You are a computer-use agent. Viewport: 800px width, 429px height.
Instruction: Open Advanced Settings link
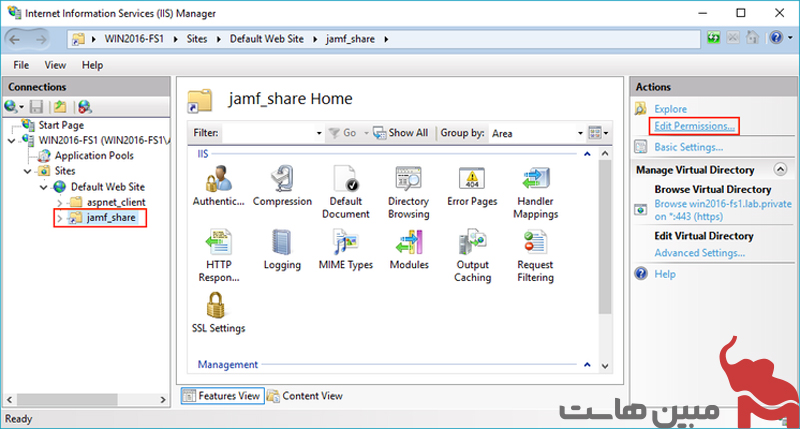[x=699, y=253]
